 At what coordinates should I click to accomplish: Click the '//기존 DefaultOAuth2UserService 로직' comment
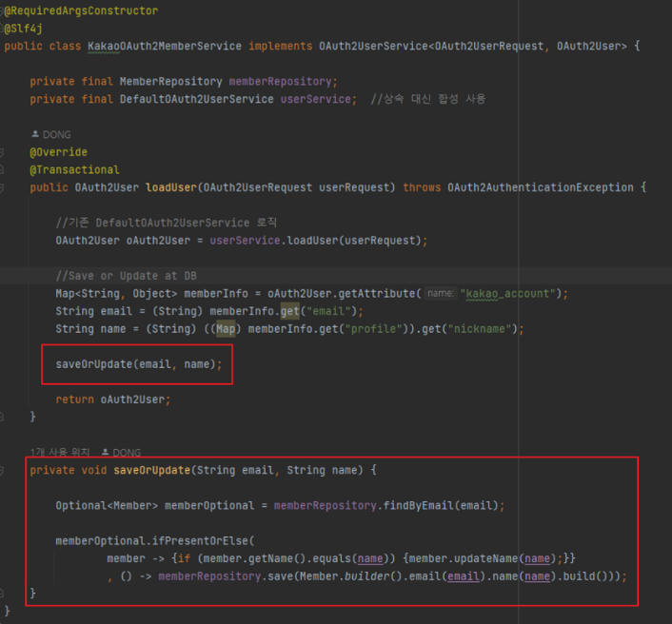point(167,223)
